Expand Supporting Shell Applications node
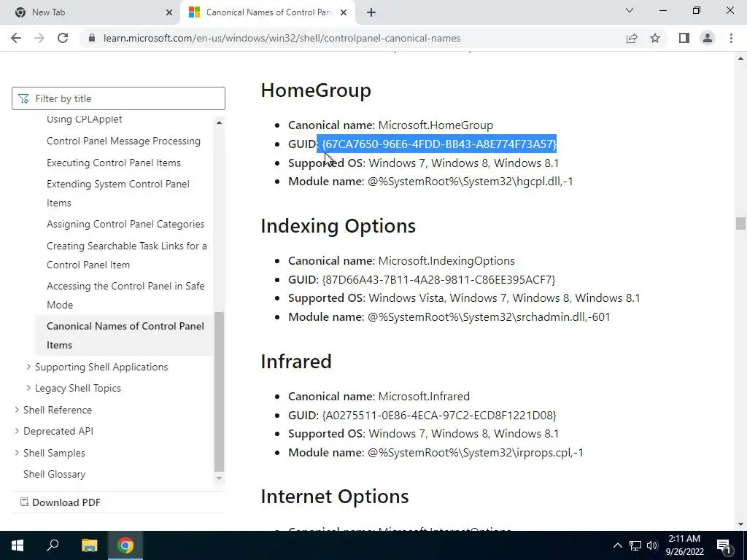 (x=28, y=367)
